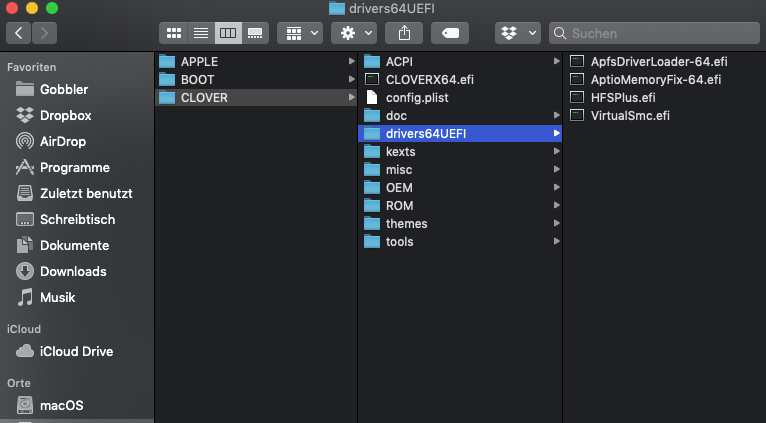Screen dimensions: 766x423
Task: Click the CLOVERX64.efi file icon
Action: pyautogui.click(x=372, y=79)
